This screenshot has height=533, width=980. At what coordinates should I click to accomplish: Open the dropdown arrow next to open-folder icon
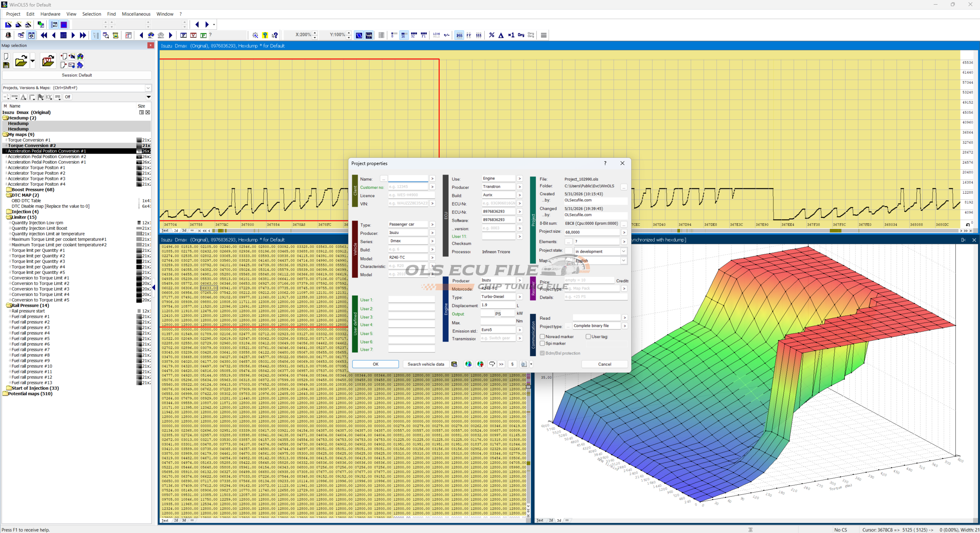point(33,61)
